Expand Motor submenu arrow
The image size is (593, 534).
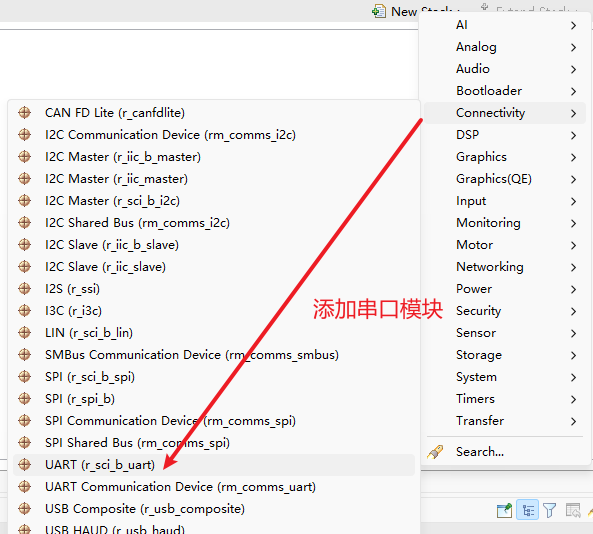(573, 245)
